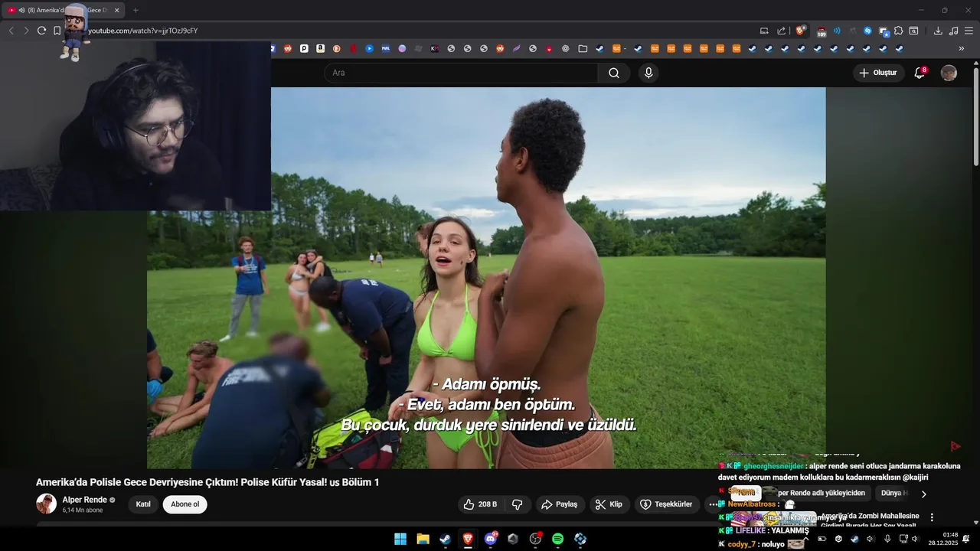Click the address bar URL youtube.com/watch

point(142,31)
